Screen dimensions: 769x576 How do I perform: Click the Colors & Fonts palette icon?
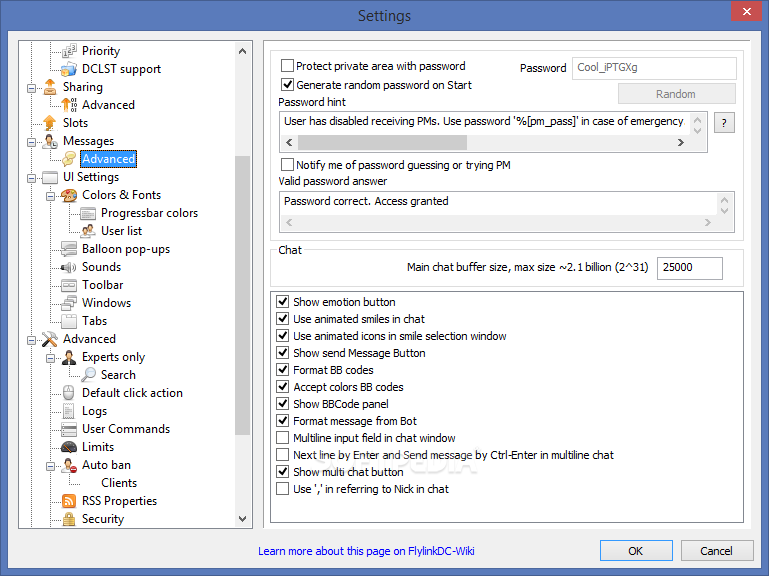[x=69, y=195]
